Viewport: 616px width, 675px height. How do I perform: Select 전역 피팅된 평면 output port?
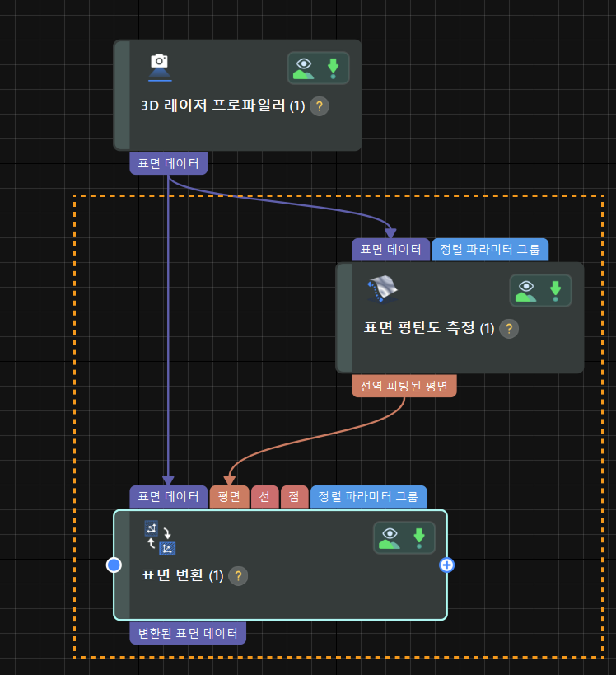coord(404,386)
